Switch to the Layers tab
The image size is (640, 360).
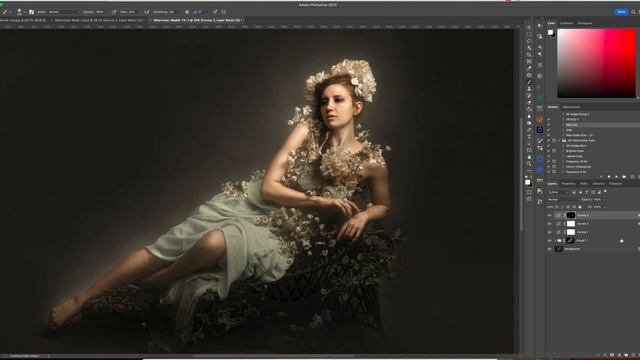point(552,184)
